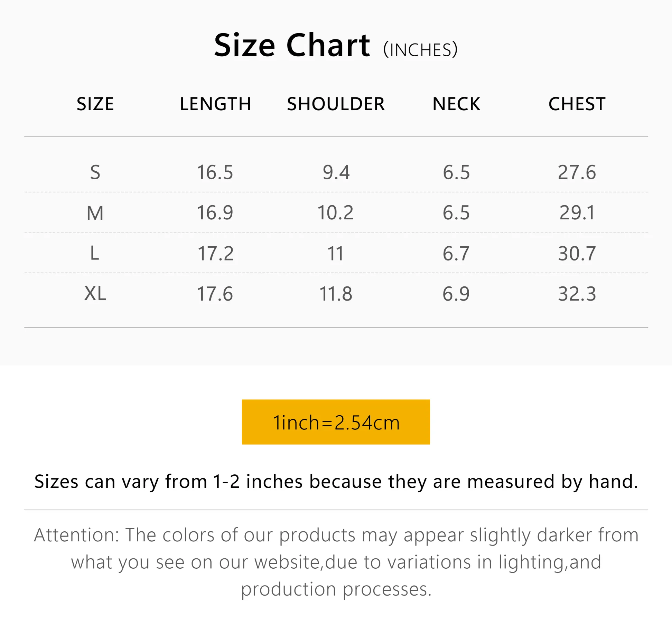Click the SHOULDER column header
Image resolution: width=672 pixels, height=635 pixels.
coord(336,104)
